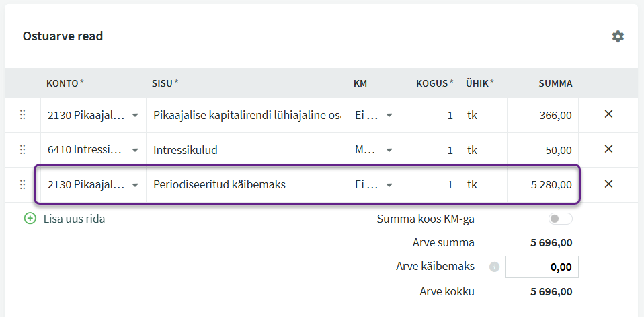The width and height of the screenshot is (644, 317).
Task: Grab the drag handle of the first row
Action: click(23, 115)
